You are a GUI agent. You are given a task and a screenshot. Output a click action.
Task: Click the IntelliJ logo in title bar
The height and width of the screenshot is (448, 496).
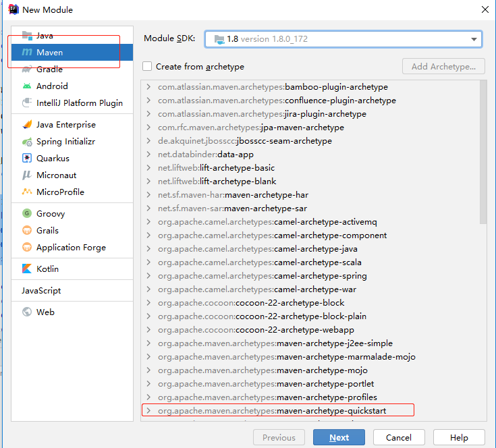click(x=13, y=9)
